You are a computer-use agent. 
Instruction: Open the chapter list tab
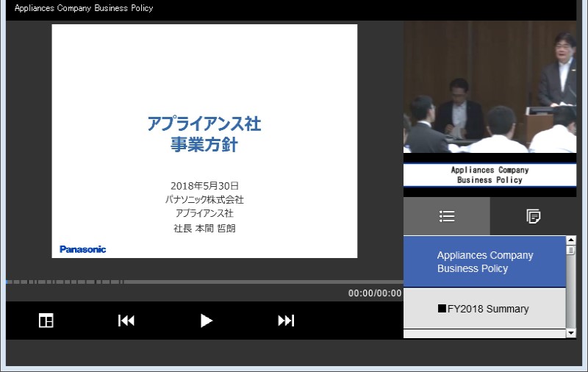click(447, 216)
